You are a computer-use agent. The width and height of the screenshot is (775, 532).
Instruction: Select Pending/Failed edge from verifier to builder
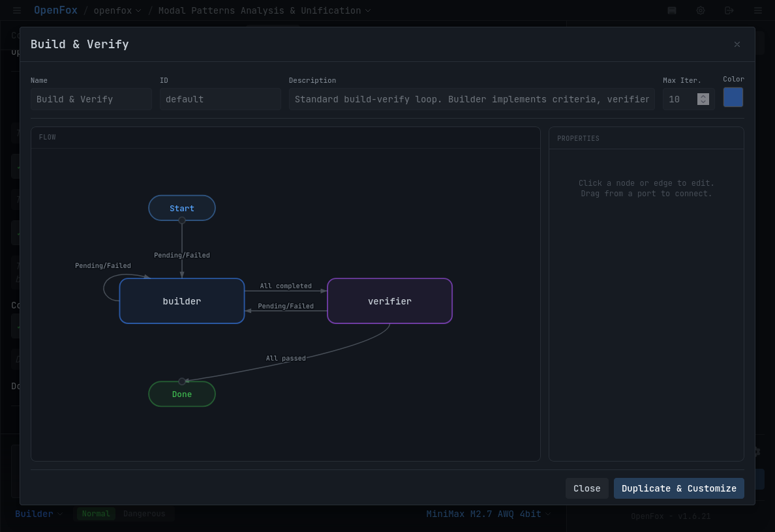tap(286, 306)
